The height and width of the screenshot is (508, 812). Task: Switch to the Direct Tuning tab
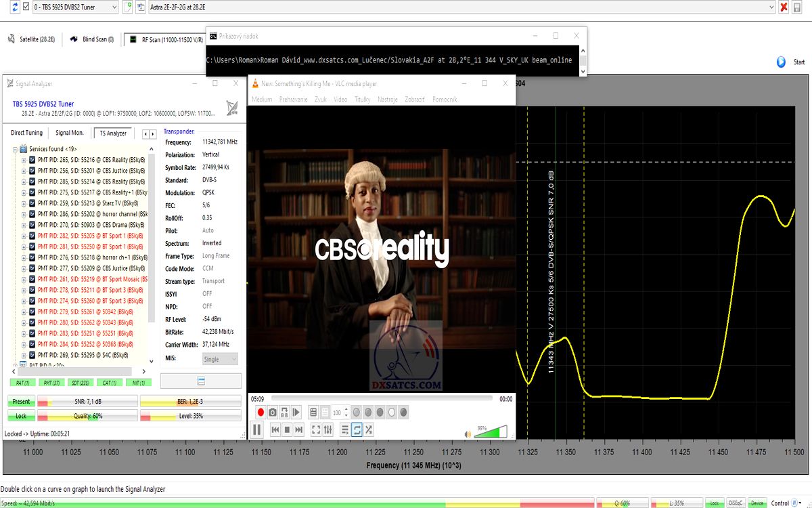coord(26,133)
